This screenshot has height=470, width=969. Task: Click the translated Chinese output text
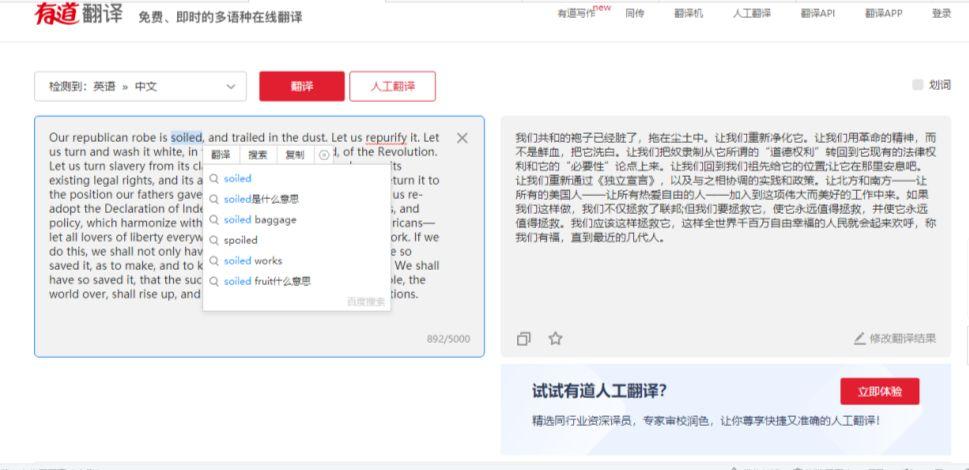pos(726,187)
